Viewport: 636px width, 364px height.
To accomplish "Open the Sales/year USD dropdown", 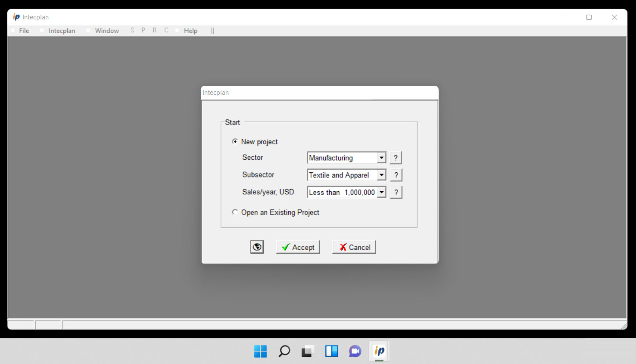I will pyautogui.click(x=382, y=192).
